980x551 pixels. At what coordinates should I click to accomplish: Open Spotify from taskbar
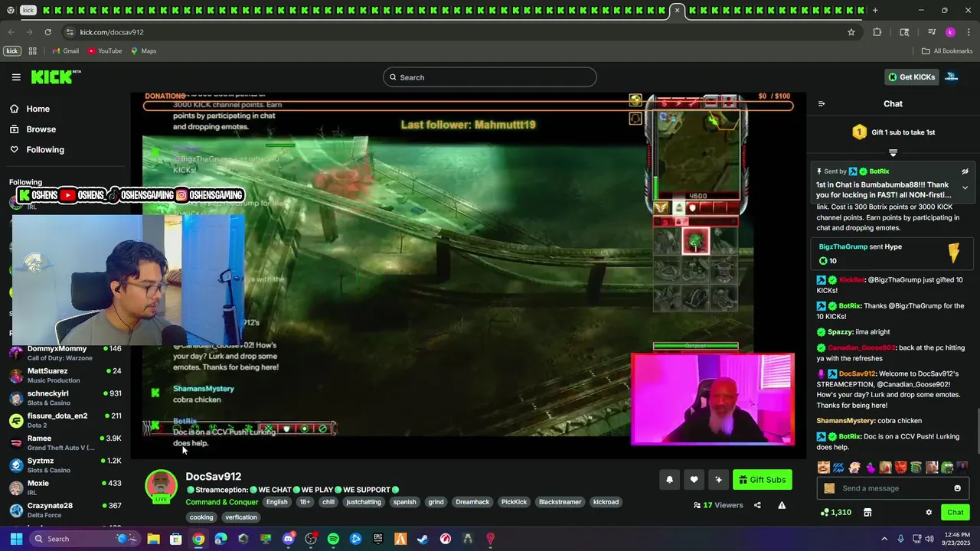pos(333,539)
